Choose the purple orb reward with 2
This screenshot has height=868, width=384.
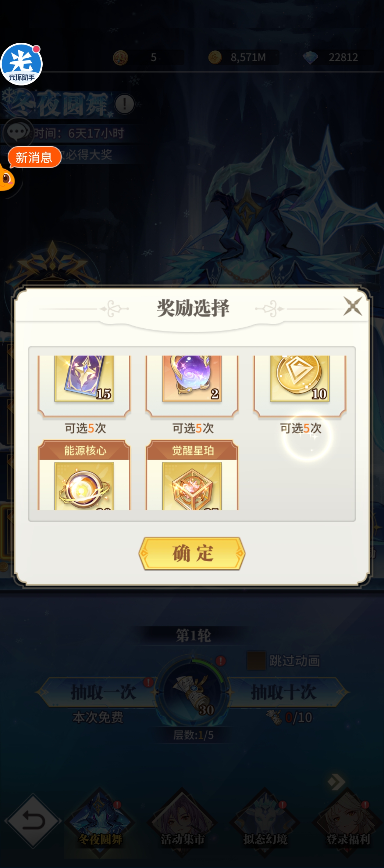tap(192, 386)
